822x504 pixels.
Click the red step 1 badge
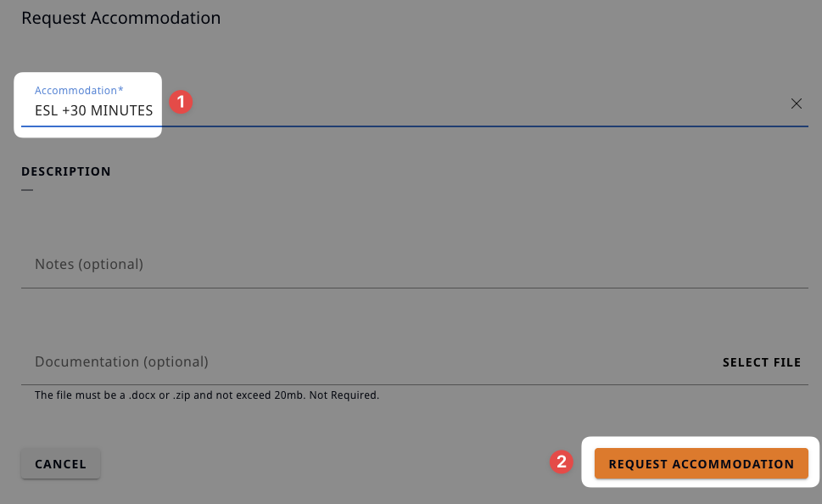pyautogui.click(x=181, y=101)
